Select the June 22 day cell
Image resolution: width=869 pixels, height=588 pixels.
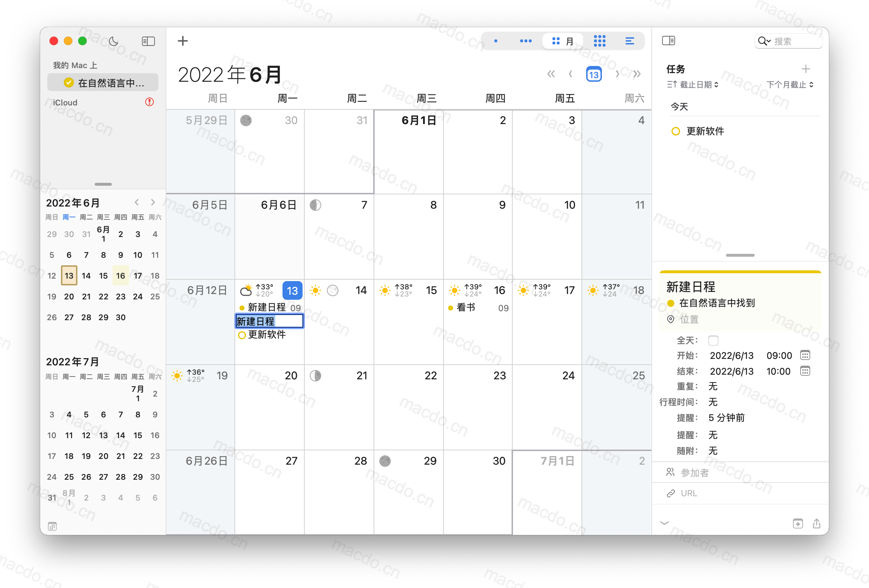(x=408, y=407)
